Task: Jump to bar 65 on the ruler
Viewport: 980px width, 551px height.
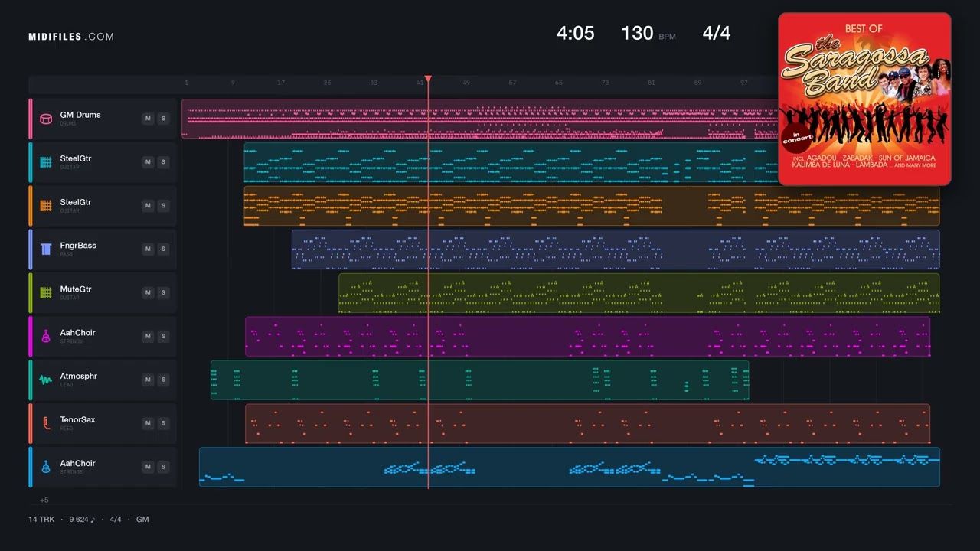Action: coord(559,83)
